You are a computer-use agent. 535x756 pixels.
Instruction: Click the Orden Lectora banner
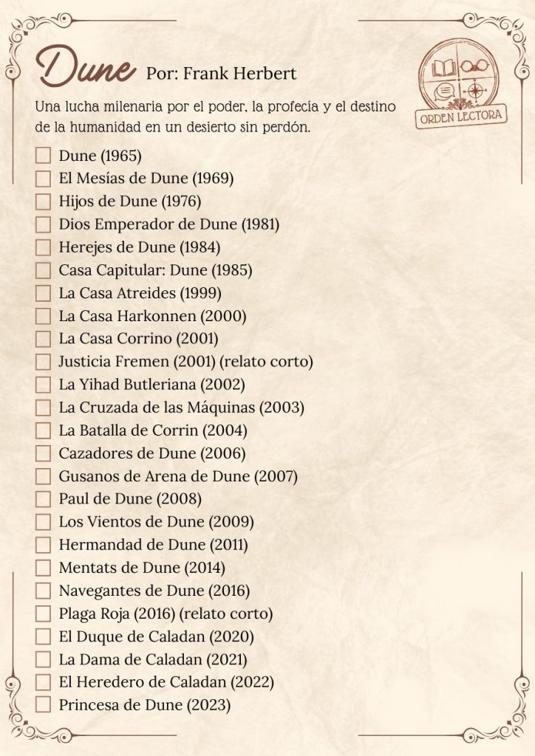click(461, 117)
